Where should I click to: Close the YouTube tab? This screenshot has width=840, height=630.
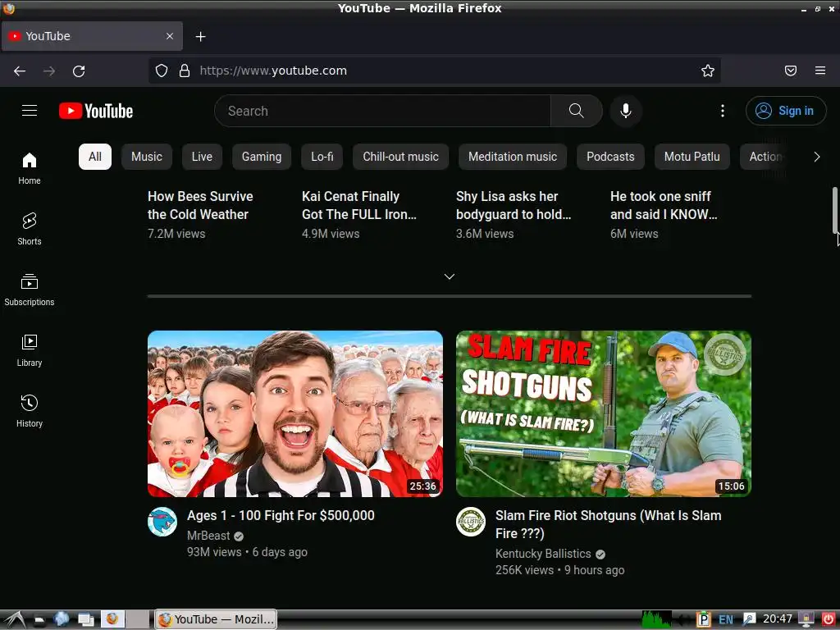click(170, 36)
